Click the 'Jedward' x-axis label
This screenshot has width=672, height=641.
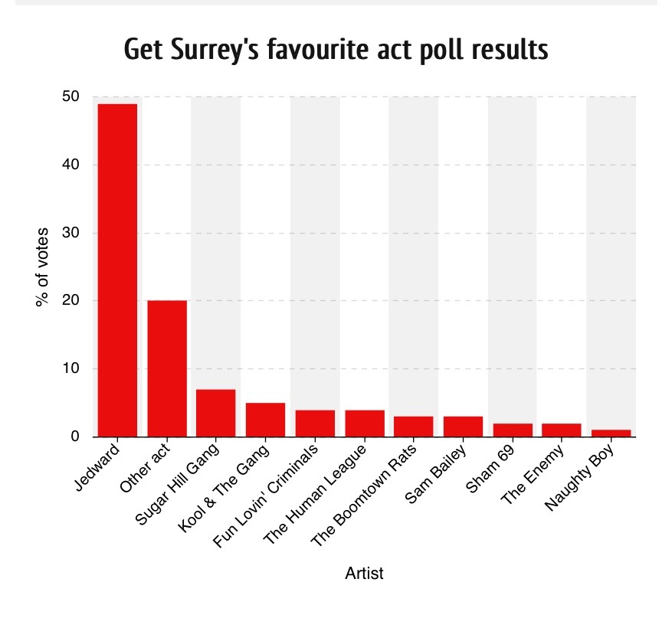pos(98,466)
